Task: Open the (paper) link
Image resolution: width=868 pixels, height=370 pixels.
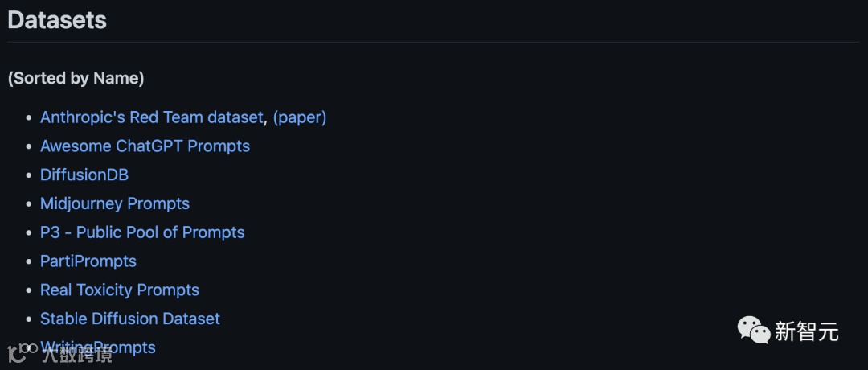Action: click(300, 117)
